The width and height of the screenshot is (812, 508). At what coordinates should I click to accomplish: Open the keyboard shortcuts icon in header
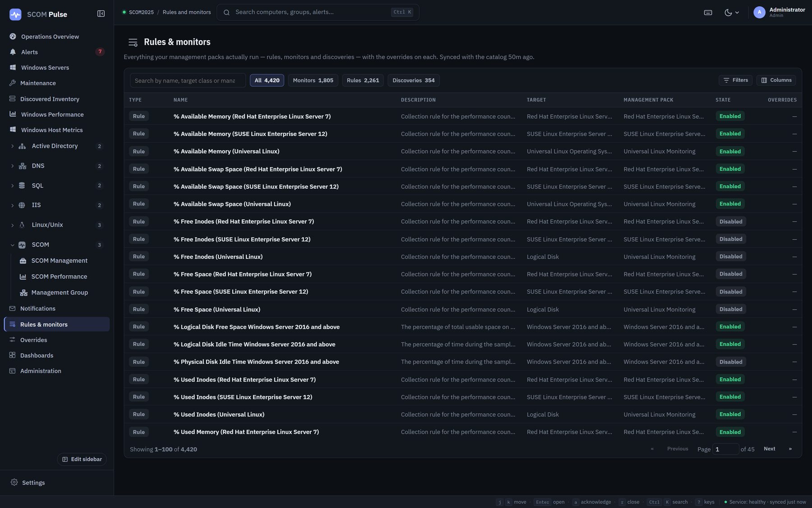(x=708, y=13)
